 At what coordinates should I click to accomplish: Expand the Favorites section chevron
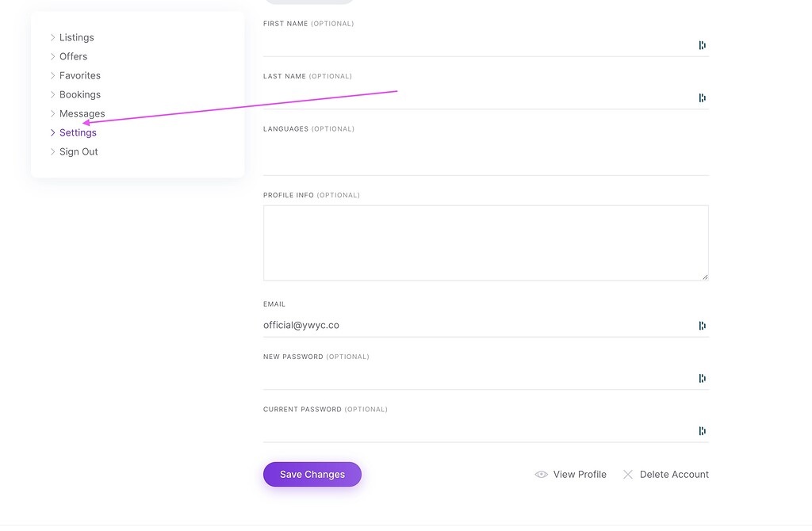52,75
